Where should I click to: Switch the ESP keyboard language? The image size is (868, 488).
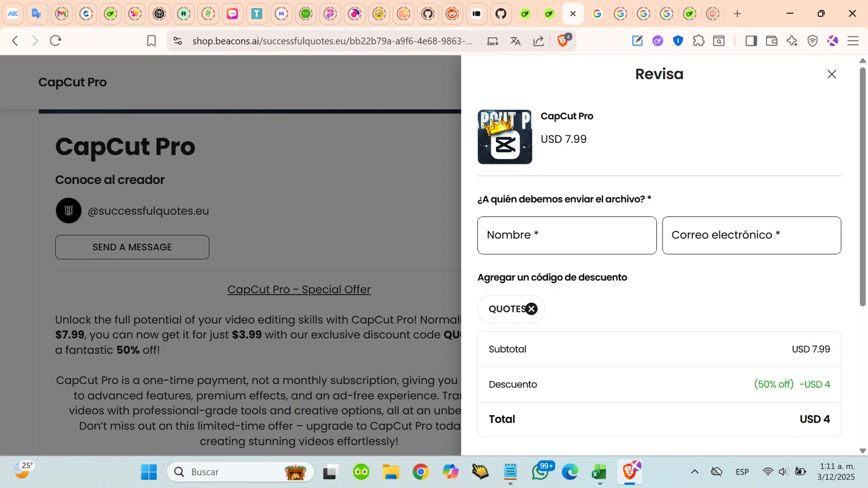pos(742,472)
